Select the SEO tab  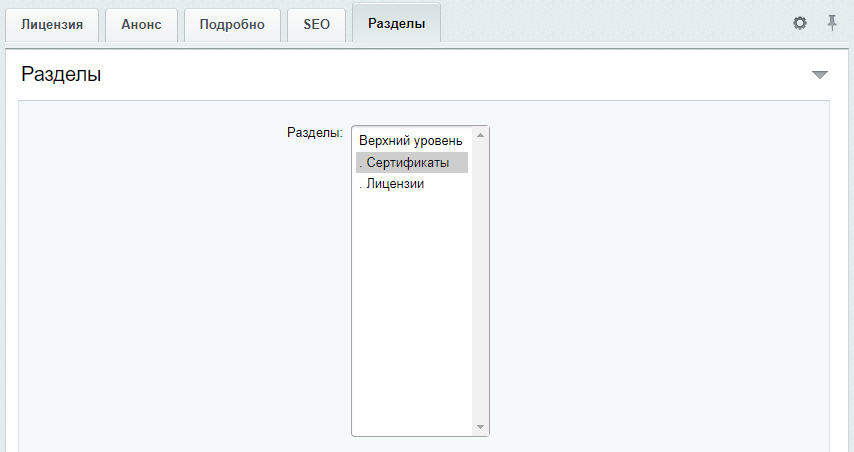[316, 25]
